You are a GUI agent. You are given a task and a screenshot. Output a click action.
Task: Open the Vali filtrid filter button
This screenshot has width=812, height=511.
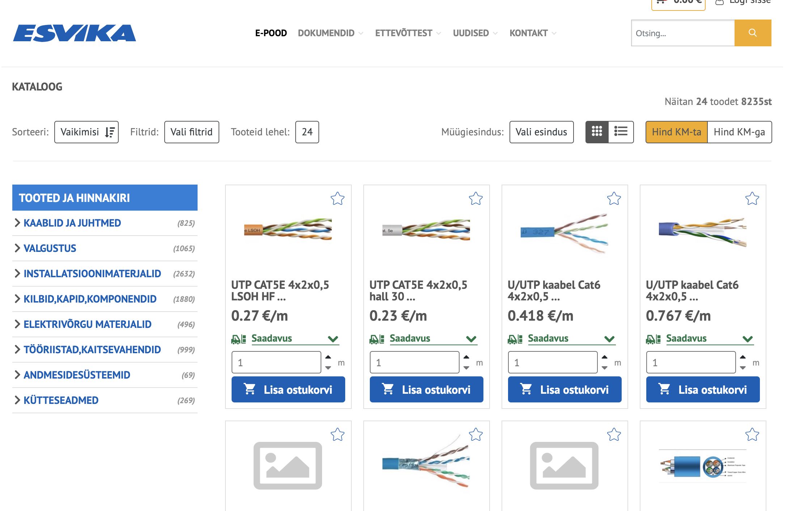click(191, 132)
